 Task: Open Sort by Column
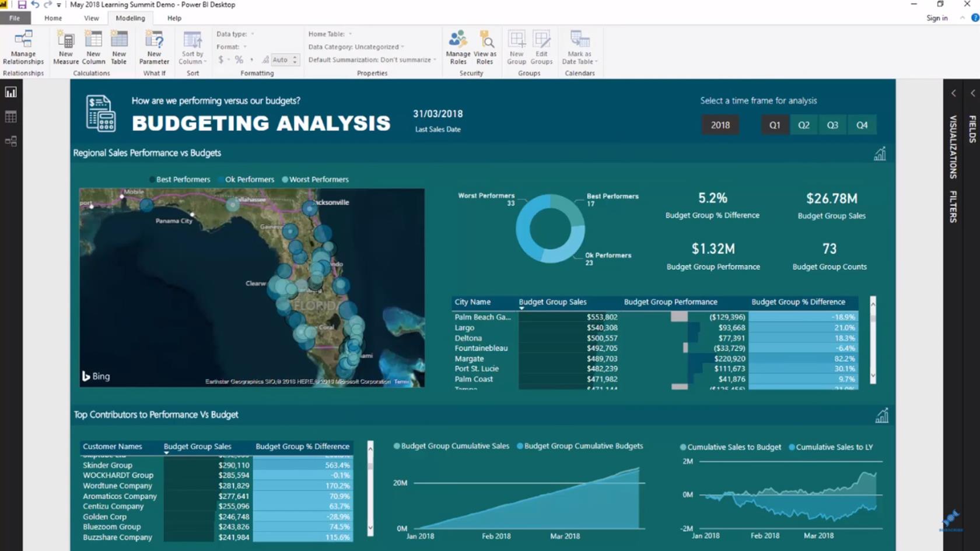pyautogui.click(x=192, y=48)
